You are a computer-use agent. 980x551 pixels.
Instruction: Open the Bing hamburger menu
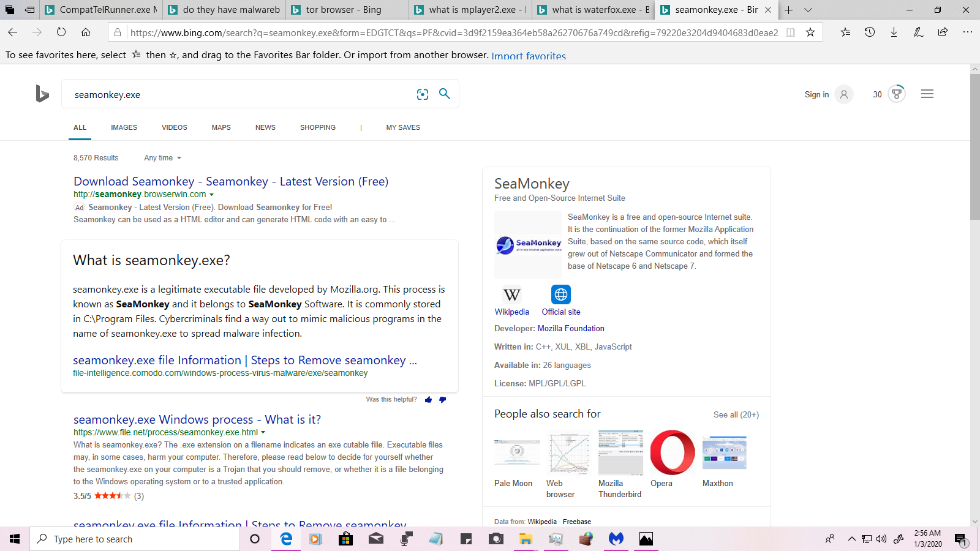[x=927, y=94]
